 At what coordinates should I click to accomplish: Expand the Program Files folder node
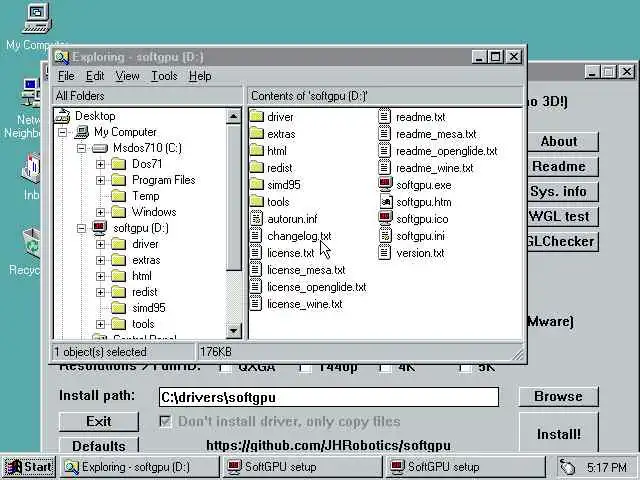[x=100, y=180]
